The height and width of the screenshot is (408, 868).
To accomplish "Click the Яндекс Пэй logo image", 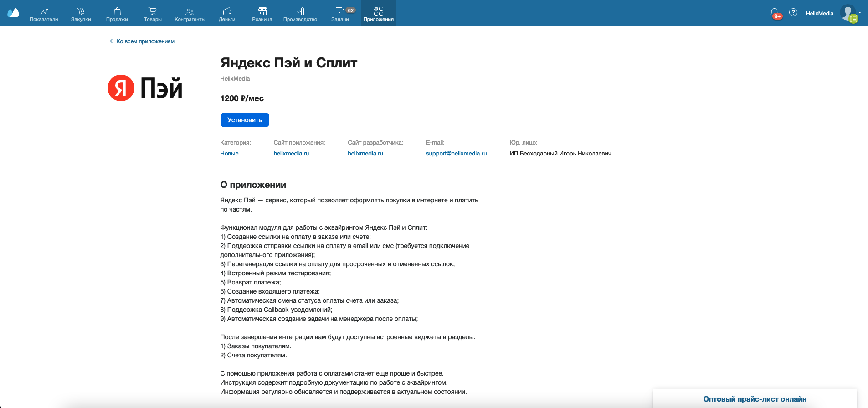I will click(x=145, y=88).
